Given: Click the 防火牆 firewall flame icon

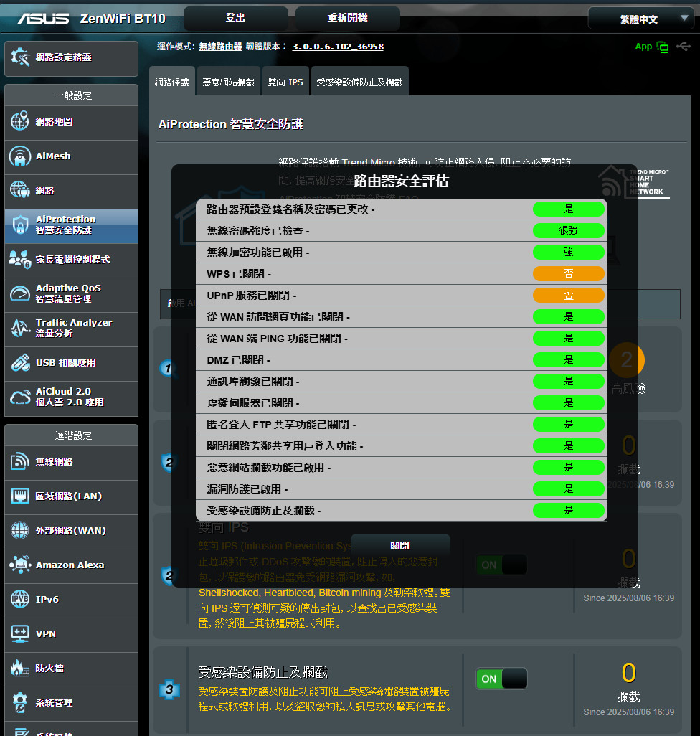Looking at the screenshot, I should tap(20, 668).
